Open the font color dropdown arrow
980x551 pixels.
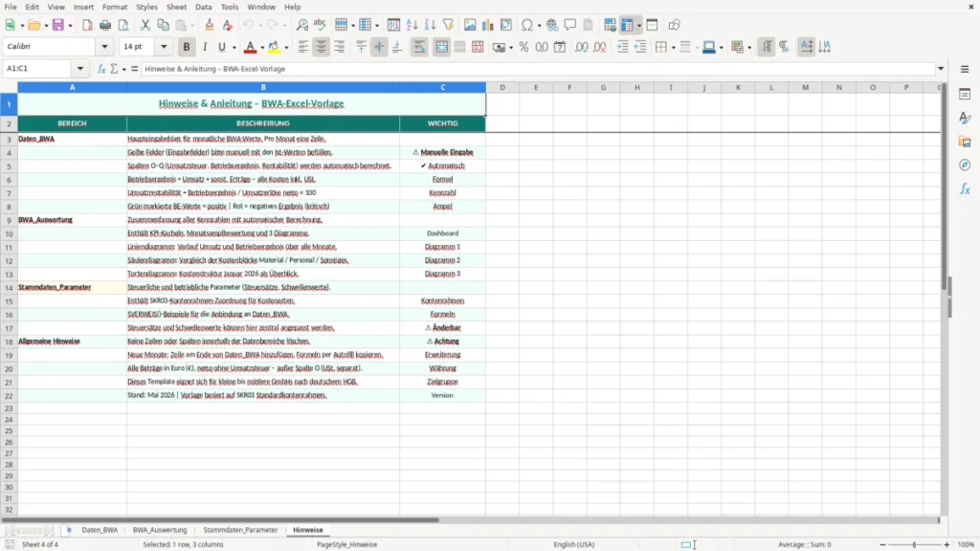[262, 48]
